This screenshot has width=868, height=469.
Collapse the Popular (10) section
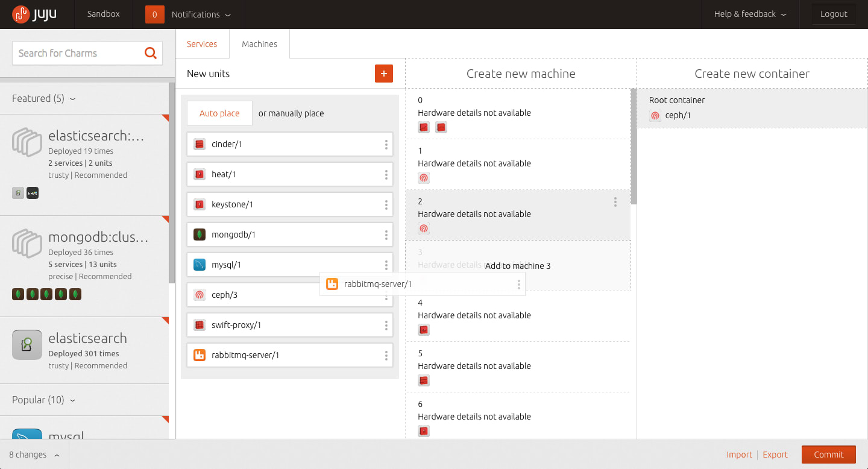(x=44, y=400)
